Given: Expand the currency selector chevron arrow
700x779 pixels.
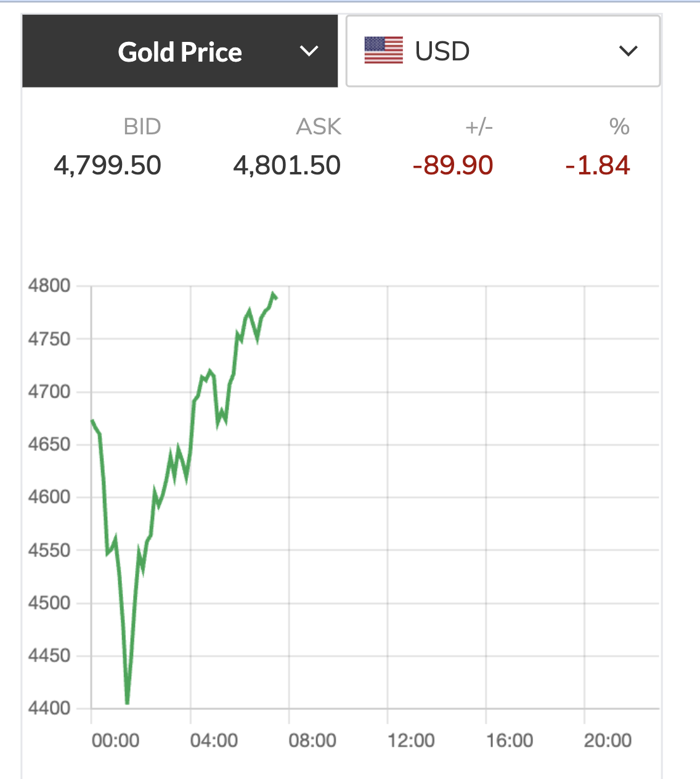Looking at the screenshot, I should pos(628,51).
